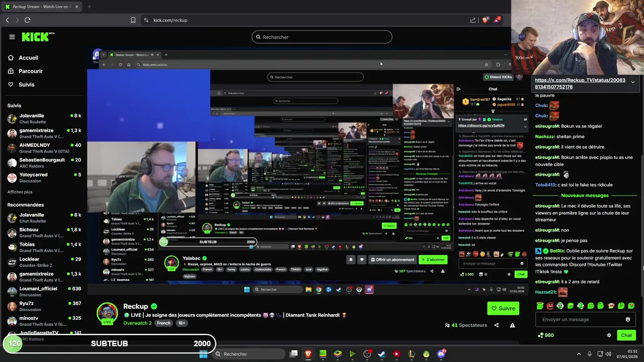Open Discord from the taskbar
This screenshot has width=644, height=362.
click(441, 354)
